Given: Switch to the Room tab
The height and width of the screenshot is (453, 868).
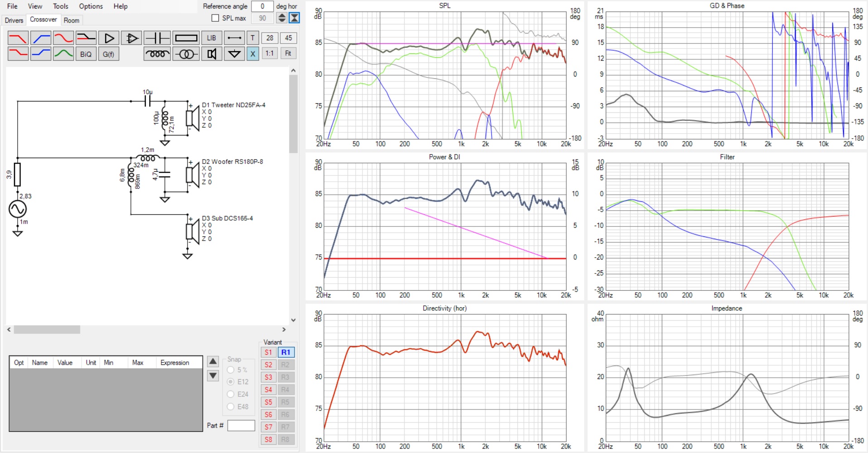Looking at the screenshot, I should pos(72,20).
